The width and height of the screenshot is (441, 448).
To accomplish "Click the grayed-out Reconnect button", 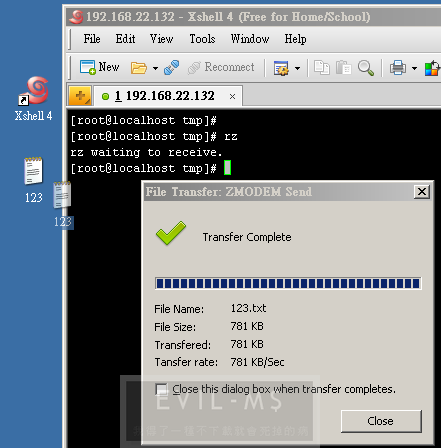I will pos(221,67).
